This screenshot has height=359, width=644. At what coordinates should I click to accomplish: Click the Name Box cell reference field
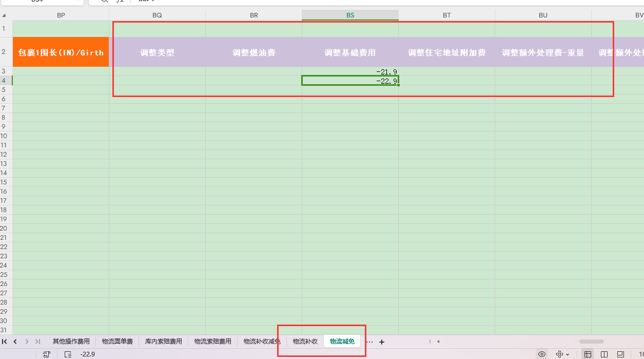pos(41,2)
